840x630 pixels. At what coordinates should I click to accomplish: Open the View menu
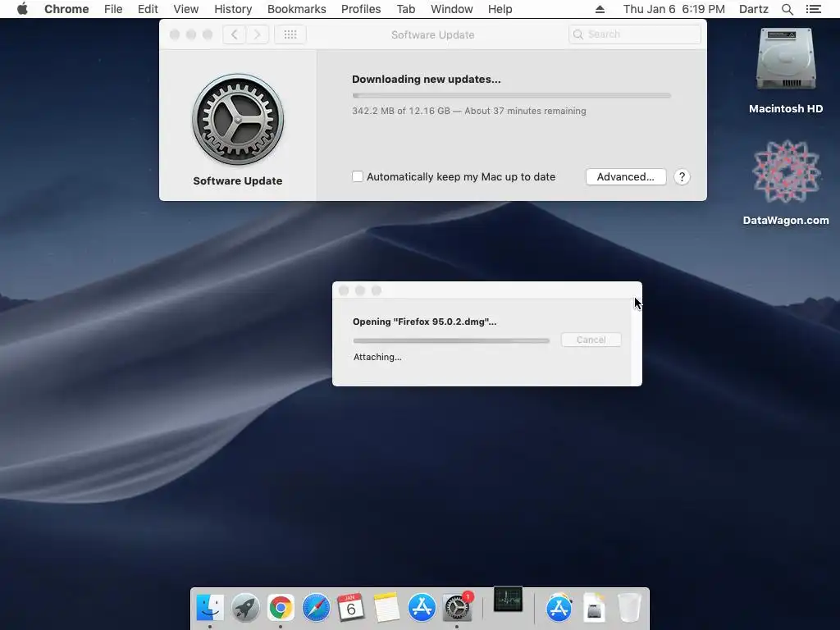(x=186, y=9)
